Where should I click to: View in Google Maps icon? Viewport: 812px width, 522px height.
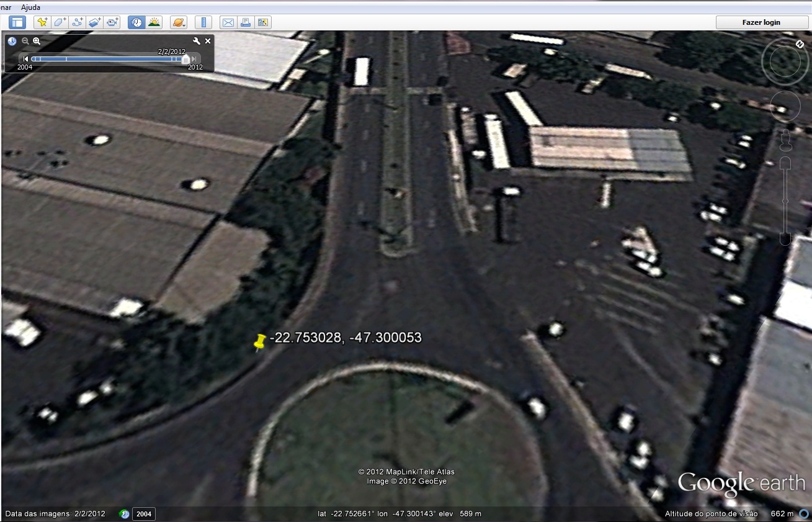[x=263, y=22]
